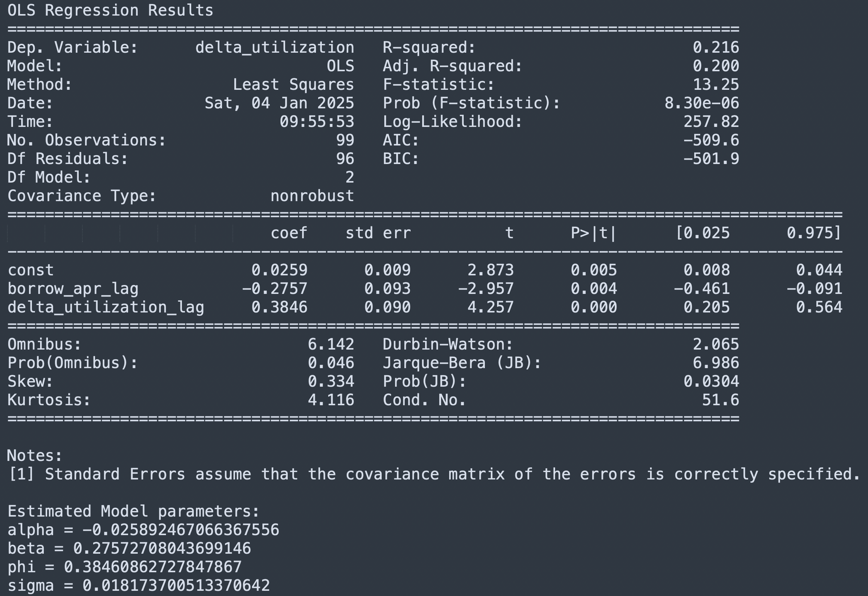The width and height of the screenshot is (868, 596).
Task: Click the Kurtosis value 4.116
Action: coord(330,400)
